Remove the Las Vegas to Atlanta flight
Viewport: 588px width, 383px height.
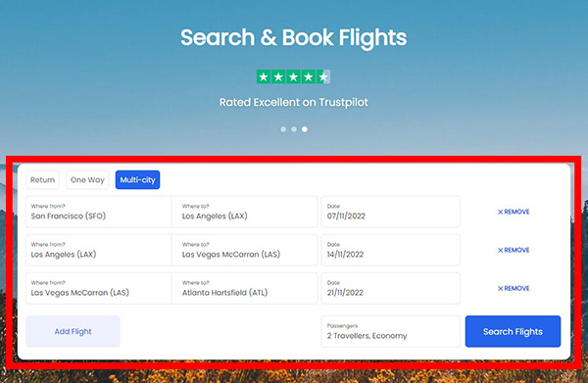point(514,288)
